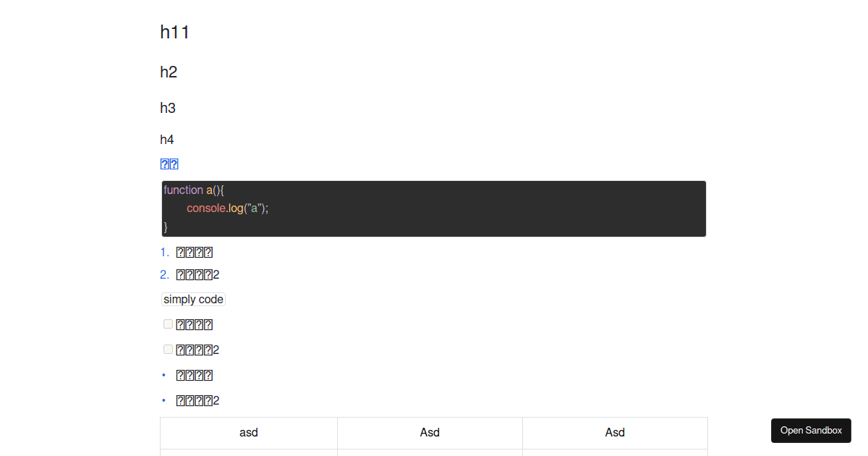Enable the second checkbox ending in 2
The height and width of the screenshot is (456, 868).
[168, 349]
